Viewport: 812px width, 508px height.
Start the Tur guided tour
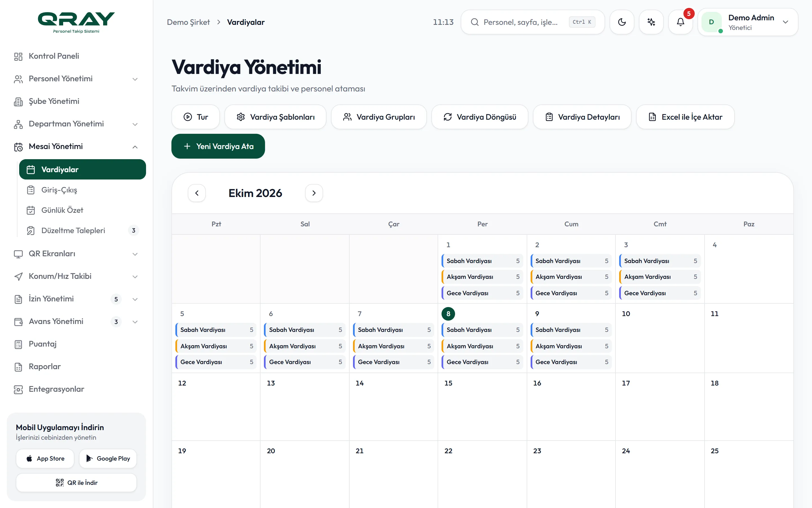pos(196,117)
